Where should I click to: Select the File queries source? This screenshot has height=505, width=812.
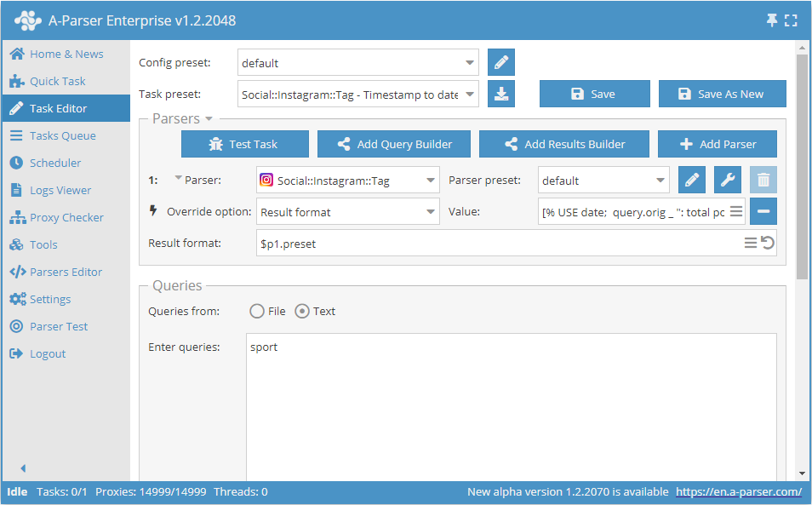click(255, 311)
